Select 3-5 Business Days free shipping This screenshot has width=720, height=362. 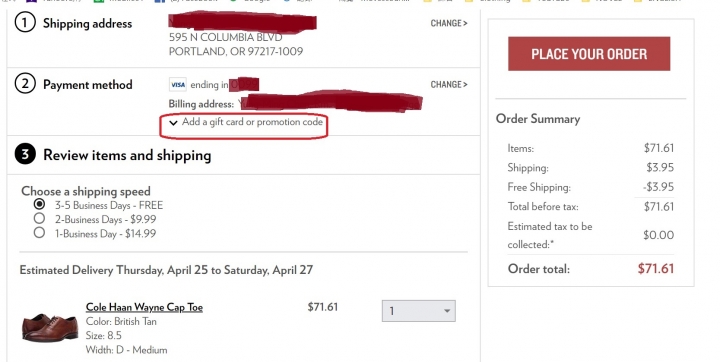coord(39,204)
